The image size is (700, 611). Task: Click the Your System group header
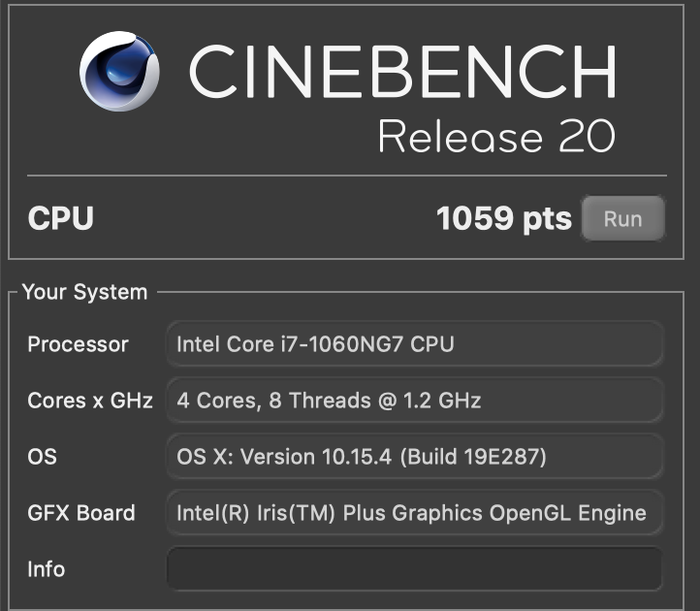point(84,292)
